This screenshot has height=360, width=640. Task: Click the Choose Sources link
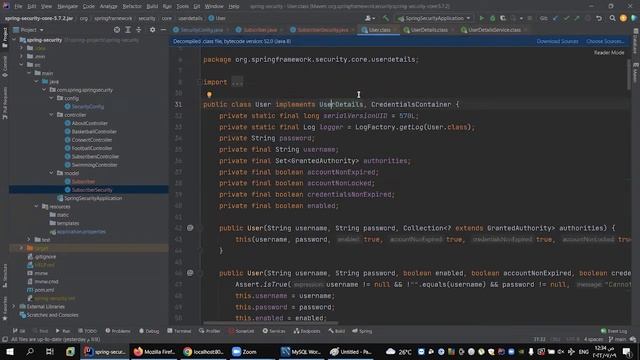pos(605,41)
